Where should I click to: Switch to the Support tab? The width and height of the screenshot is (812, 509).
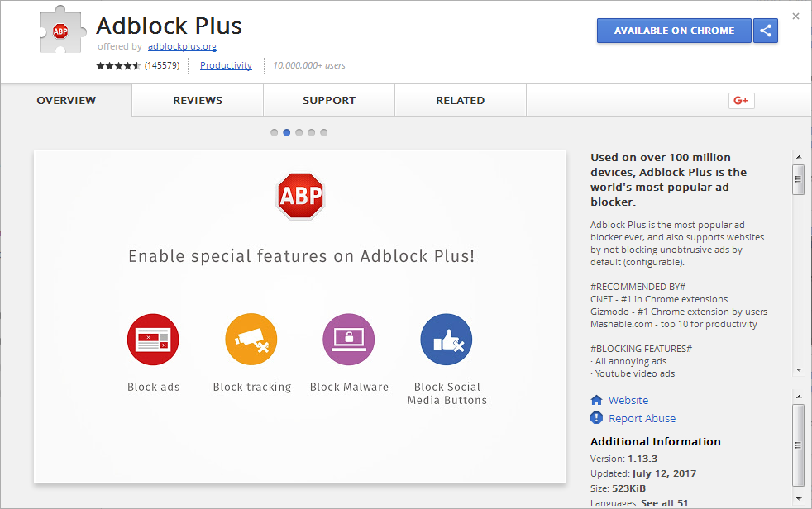[x=329, y=100]
